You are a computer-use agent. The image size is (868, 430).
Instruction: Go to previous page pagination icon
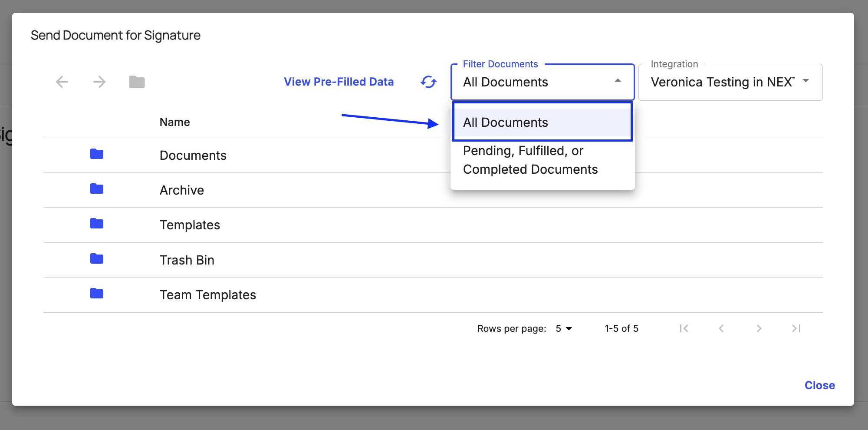point(721,328)
